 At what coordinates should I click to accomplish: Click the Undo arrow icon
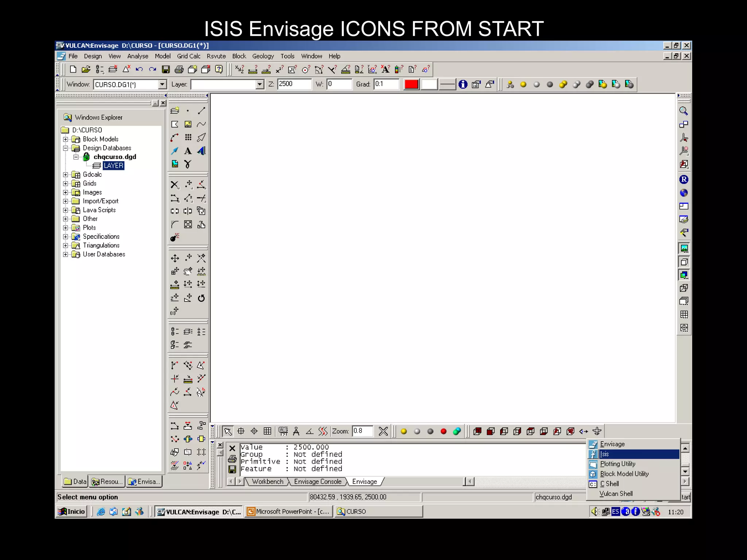[x=139, y=69]
